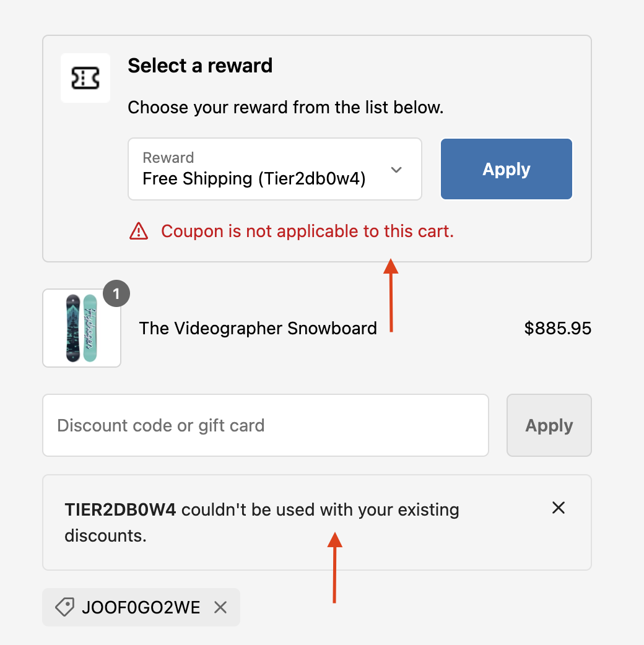Open the Reward selection dropdown
The height and width of the screenshot is (645, 644).
(275, 168)
